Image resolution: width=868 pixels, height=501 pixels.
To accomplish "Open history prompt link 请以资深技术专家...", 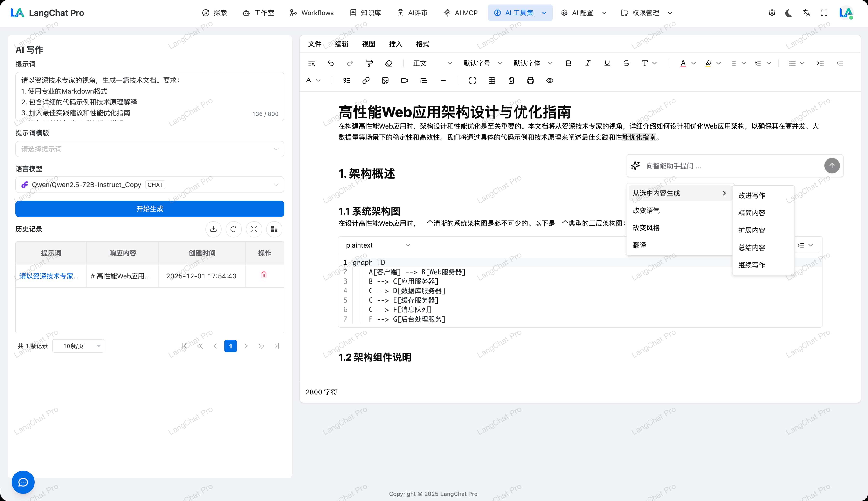I will [49, 276].
